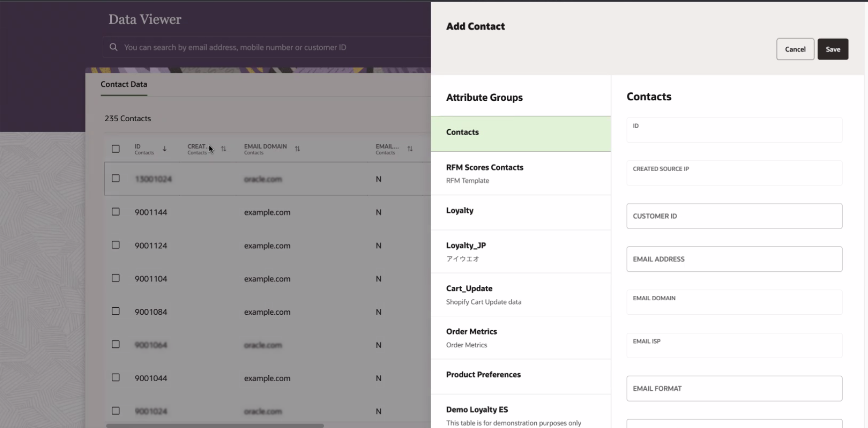Check the box for contact 9001144

116,212
